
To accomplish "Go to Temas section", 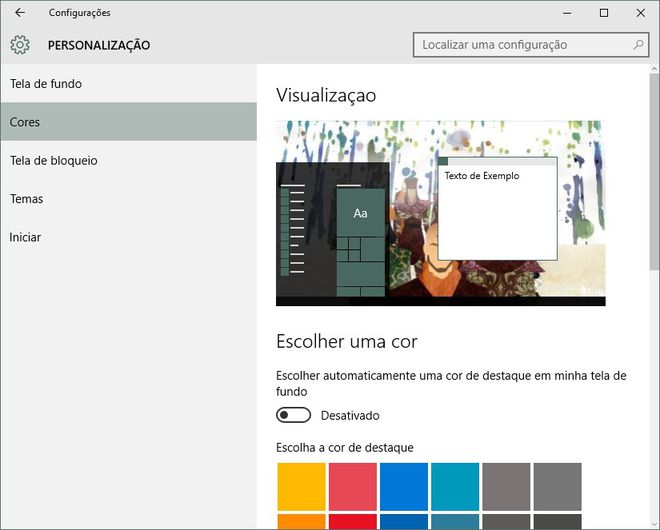I will [x=128, y=199].
